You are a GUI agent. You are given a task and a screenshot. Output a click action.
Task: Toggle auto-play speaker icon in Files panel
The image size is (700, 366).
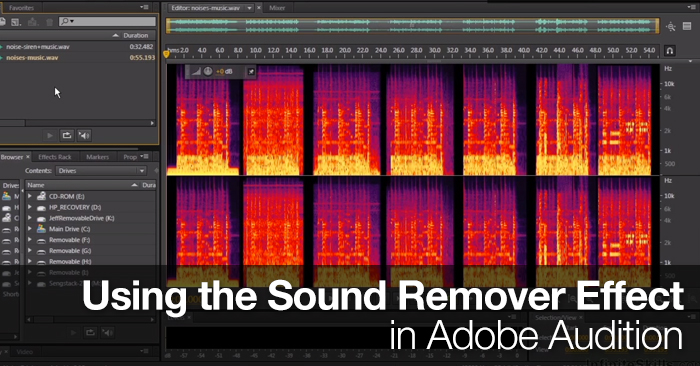(84, 135)
